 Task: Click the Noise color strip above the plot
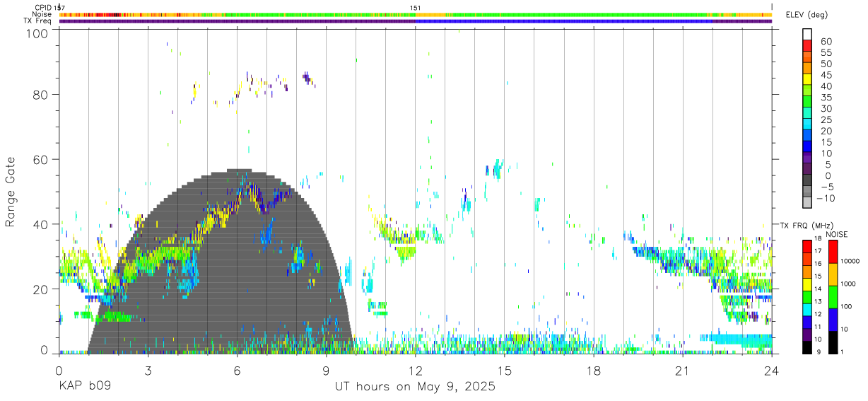tap(416, 14)
